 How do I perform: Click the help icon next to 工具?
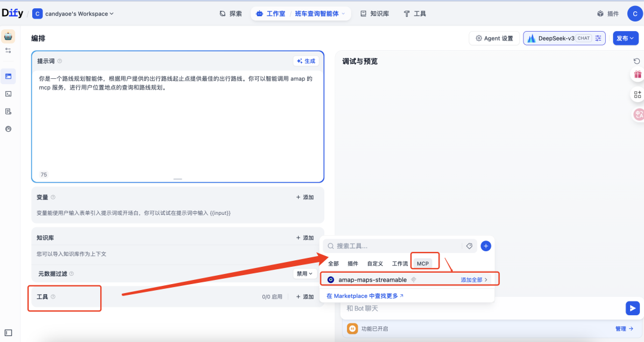coord(53,297)
